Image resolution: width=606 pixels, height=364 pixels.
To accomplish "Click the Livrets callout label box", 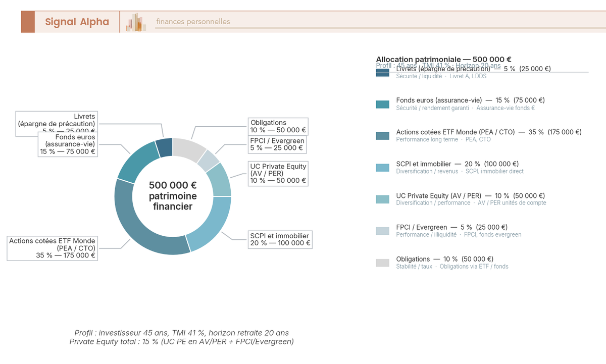I will click(56, 124).
